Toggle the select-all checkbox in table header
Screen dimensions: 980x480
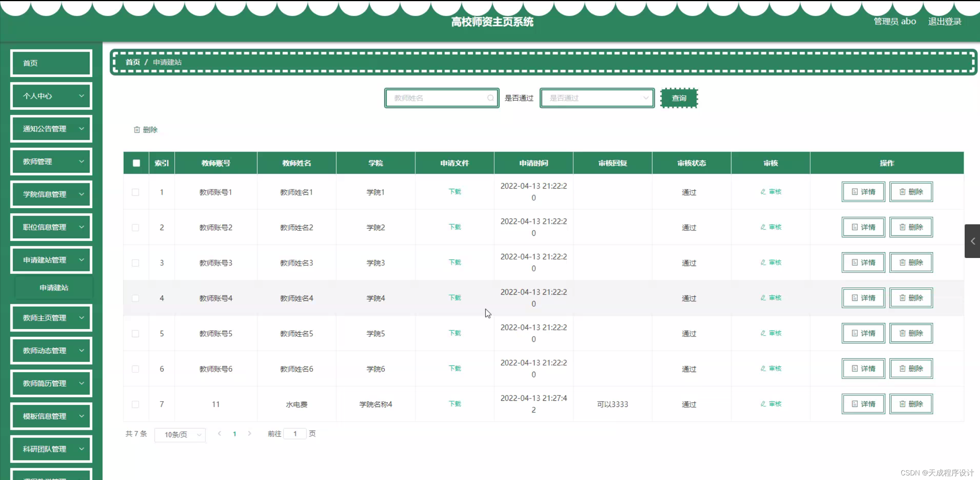pyautogui.click(x=136, y=163)
